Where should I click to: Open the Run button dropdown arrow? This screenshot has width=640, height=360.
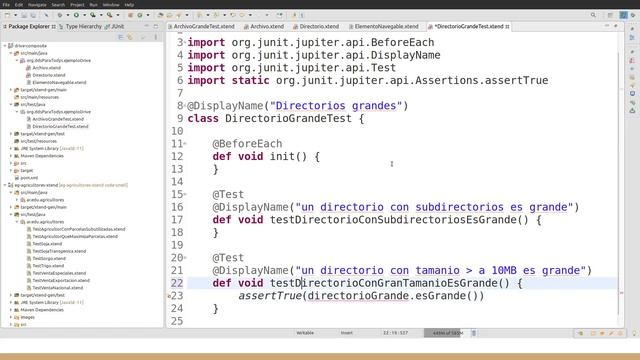click(x=84, y=15)
